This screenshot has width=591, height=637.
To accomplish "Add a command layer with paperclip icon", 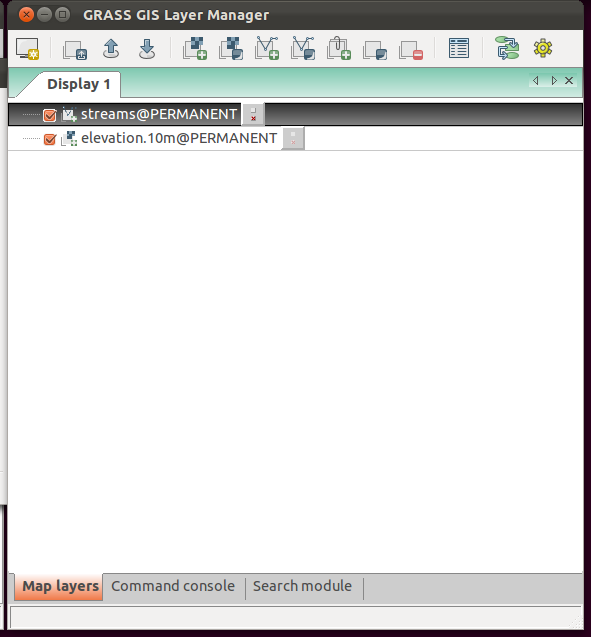I will pyautogui.click(x=339, y=48).
